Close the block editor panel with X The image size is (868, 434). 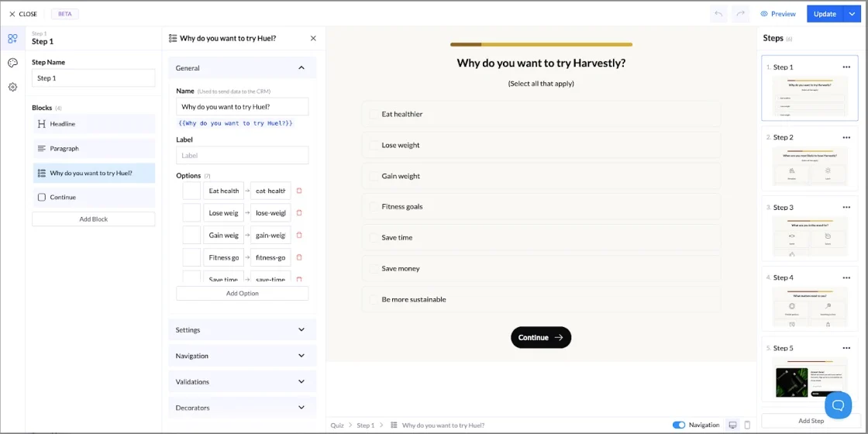[x=313, y=38]
